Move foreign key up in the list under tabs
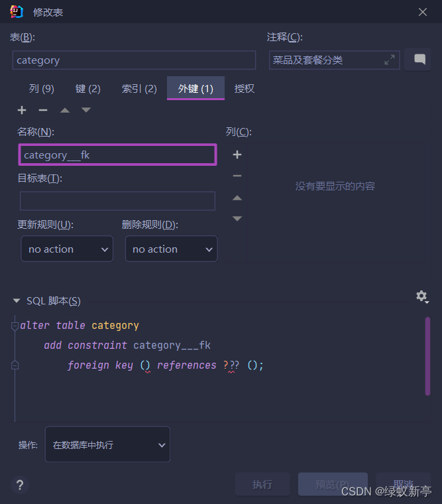The width and height of the screenshot is (442, 504). pyautogui.click(x=65, y=110)
